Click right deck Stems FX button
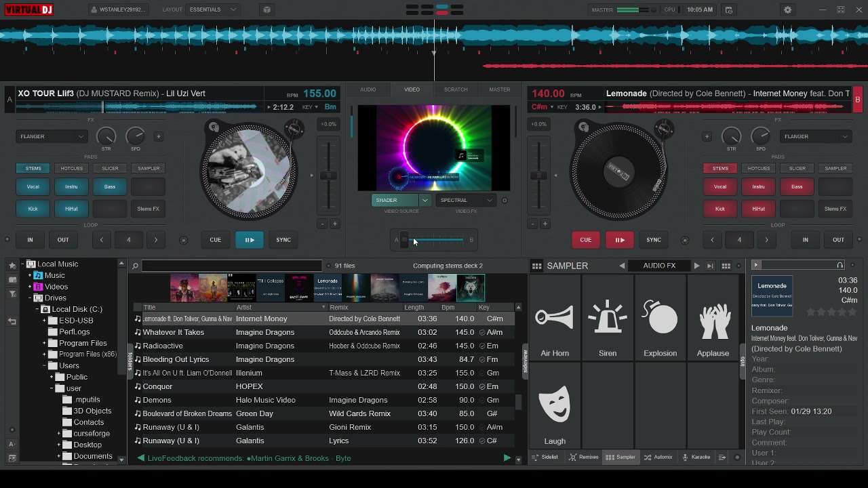The width and height of the screenshot is (868, 488). click(x=835, y=209)
